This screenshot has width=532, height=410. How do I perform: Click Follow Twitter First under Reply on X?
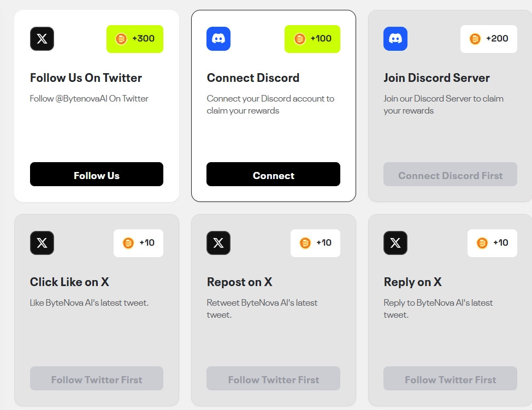coord(450,379)
